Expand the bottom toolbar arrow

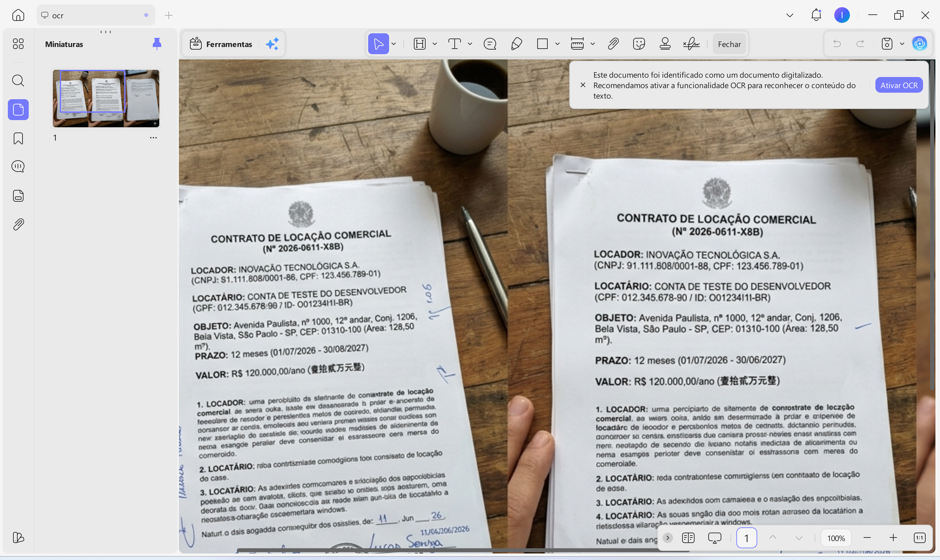(667, 538)
